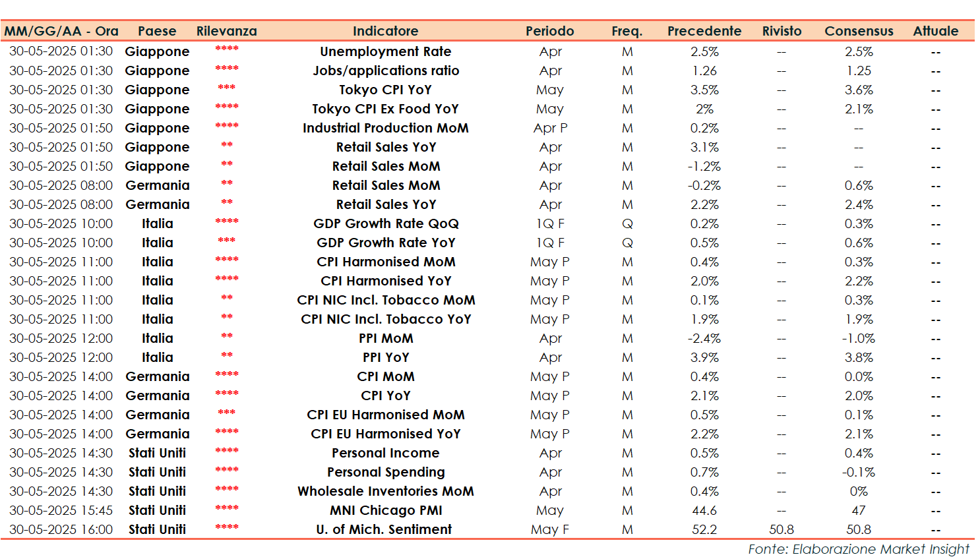Click the Indicatore column header
Viewport: 980px width, 559px height.
click(385, 31)
